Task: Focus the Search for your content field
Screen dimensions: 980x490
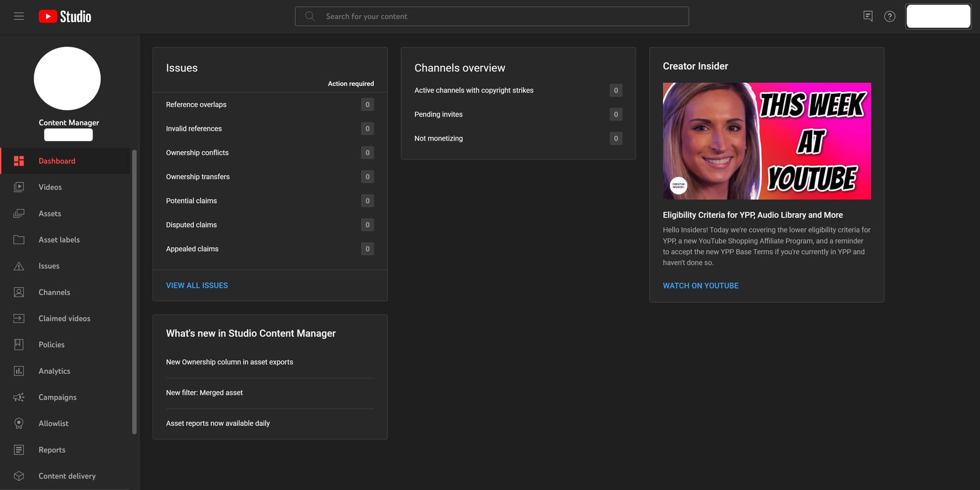Action: tap(492, 16)
